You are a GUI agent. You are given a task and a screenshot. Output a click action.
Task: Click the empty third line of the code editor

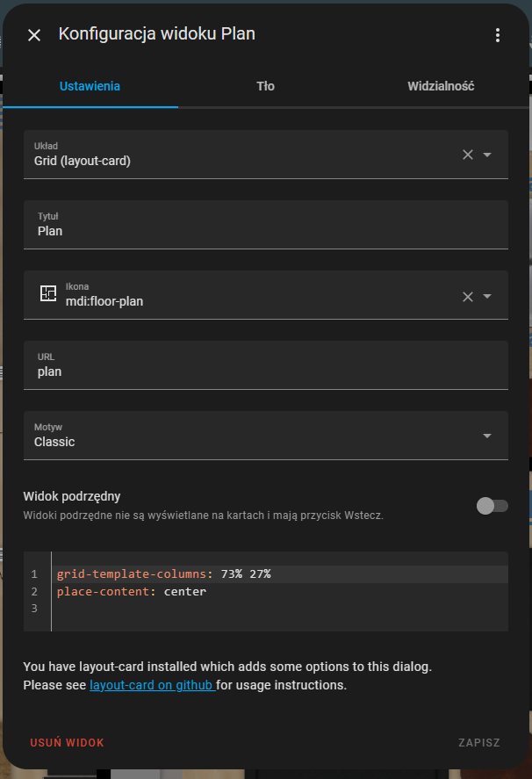point(280,608)
